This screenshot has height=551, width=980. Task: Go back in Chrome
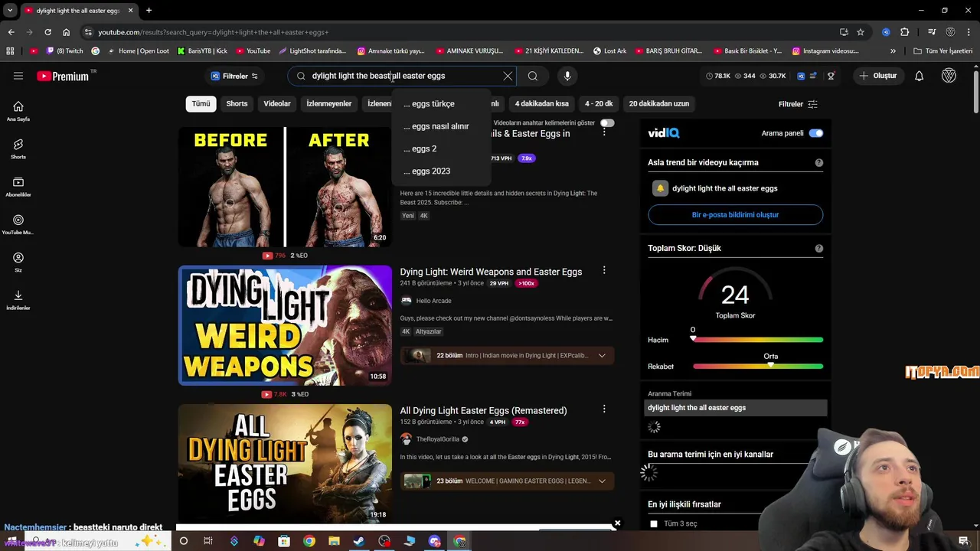[11, 32]
